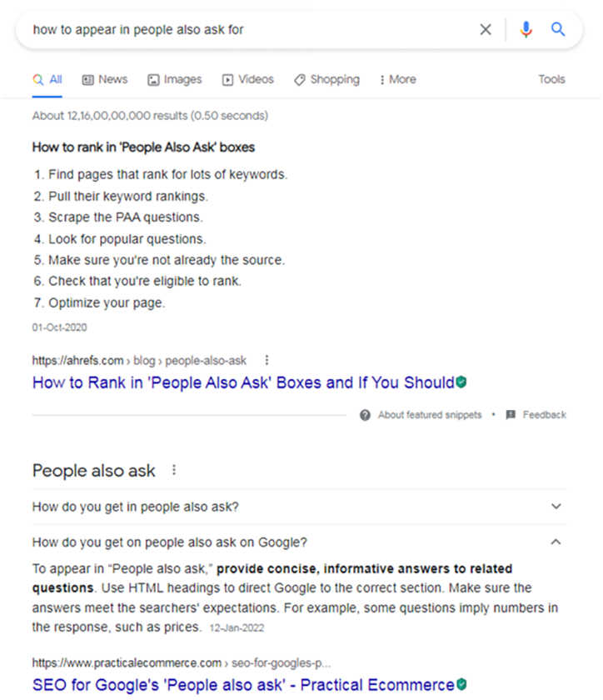Viewport: 603px width, 700px height.
Task: Click the microphone icon for voice search
Action: (526, 28)
